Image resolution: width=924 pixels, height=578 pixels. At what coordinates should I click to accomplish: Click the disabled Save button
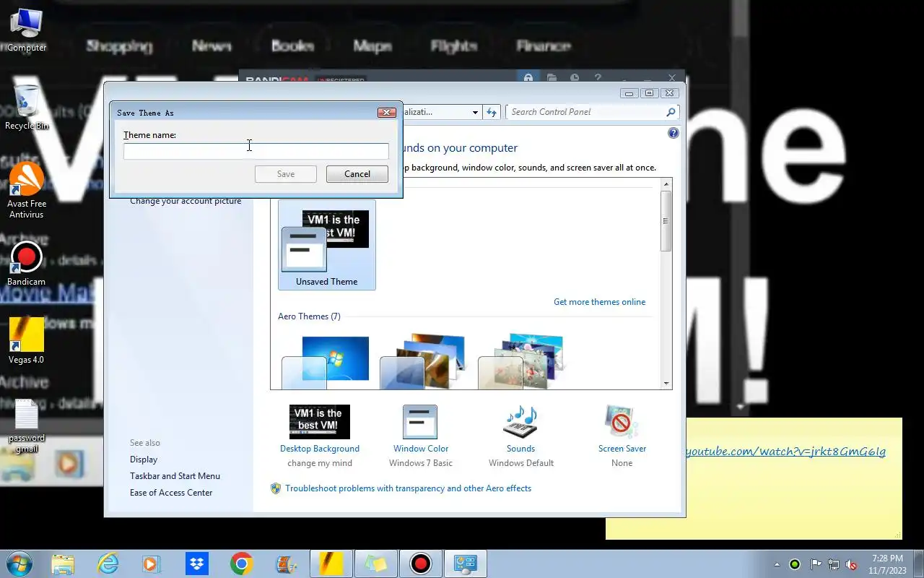286,174
